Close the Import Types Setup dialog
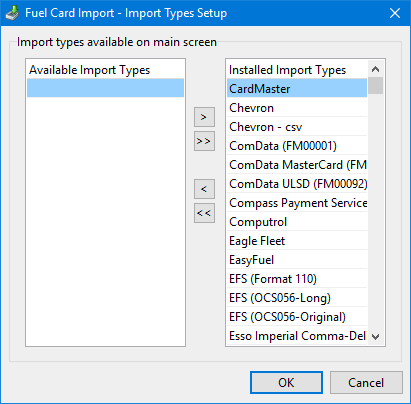The width and height of the screenshot is (411, 404). pos(395,13)
